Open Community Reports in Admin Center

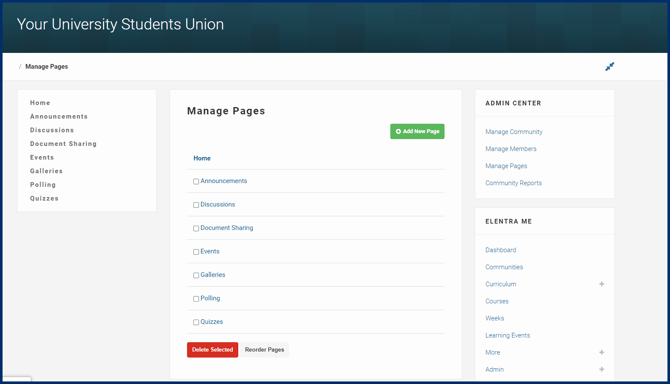[514, 183]
